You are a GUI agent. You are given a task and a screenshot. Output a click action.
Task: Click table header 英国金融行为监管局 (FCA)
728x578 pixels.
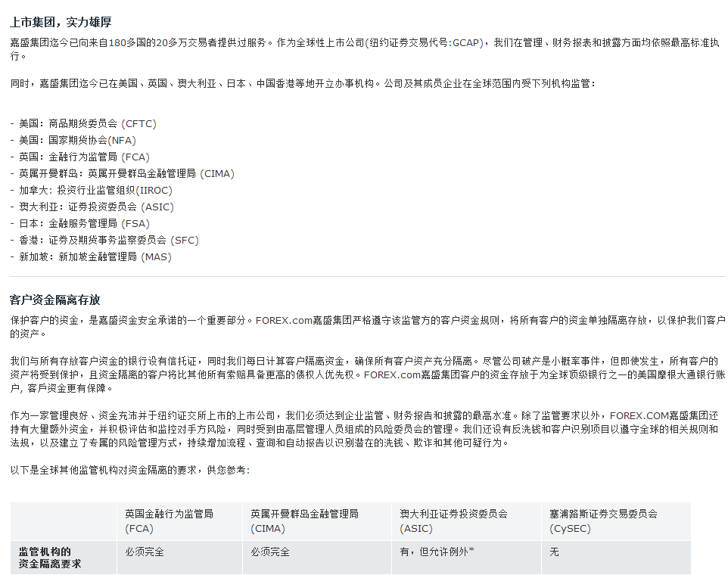coord(179,521)
